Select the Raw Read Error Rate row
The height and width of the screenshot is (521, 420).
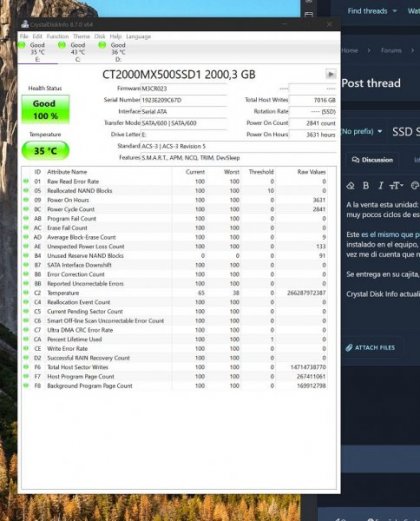[x=175, y=181]
